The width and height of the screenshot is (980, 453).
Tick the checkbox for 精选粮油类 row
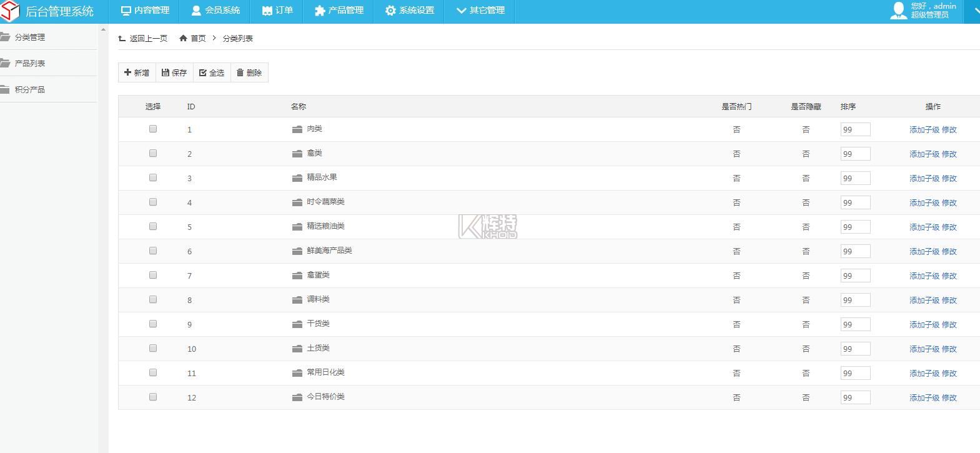[x=153, y=227]
